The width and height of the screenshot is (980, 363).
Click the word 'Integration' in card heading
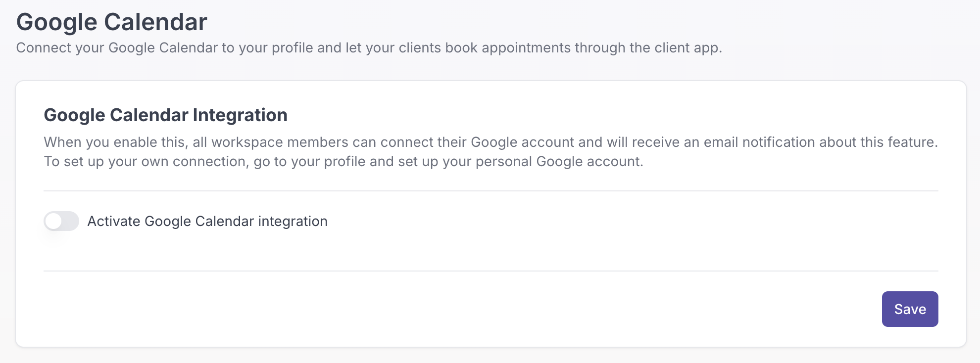pyautogui.click(x=240, y=115)
